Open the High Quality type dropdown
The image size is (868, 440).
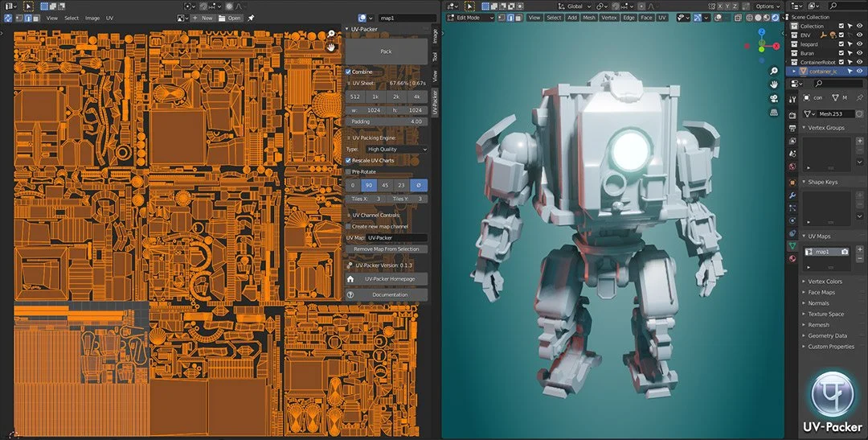(396, 149)
